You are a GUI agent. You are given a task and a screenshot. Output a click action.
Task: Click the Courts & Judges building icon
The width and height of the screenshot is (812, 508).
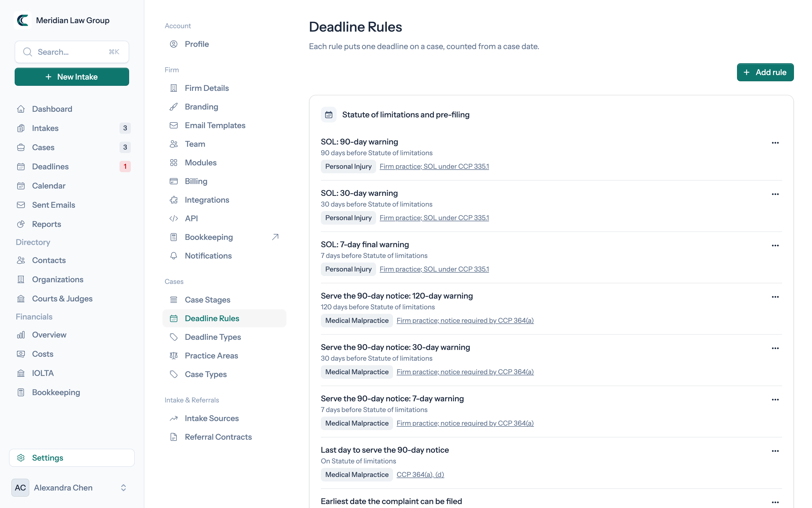click(21, 299)
